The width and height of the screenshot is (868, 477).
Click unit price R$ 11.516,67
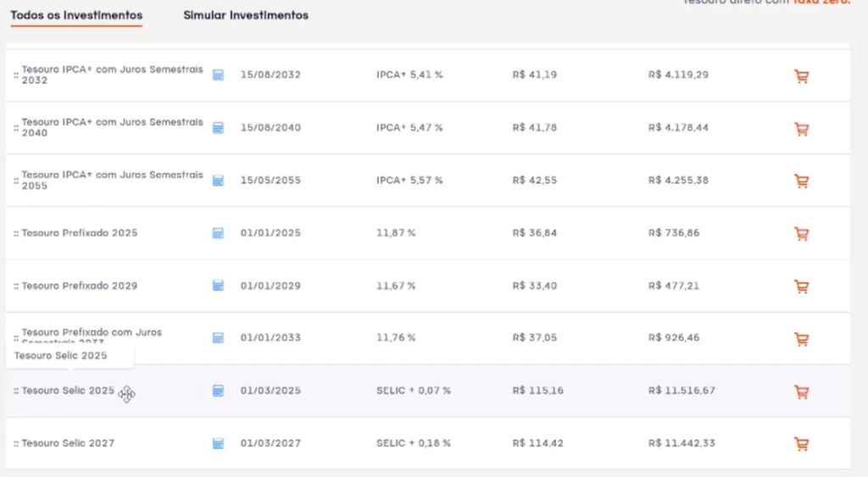[x=682, y=391]
